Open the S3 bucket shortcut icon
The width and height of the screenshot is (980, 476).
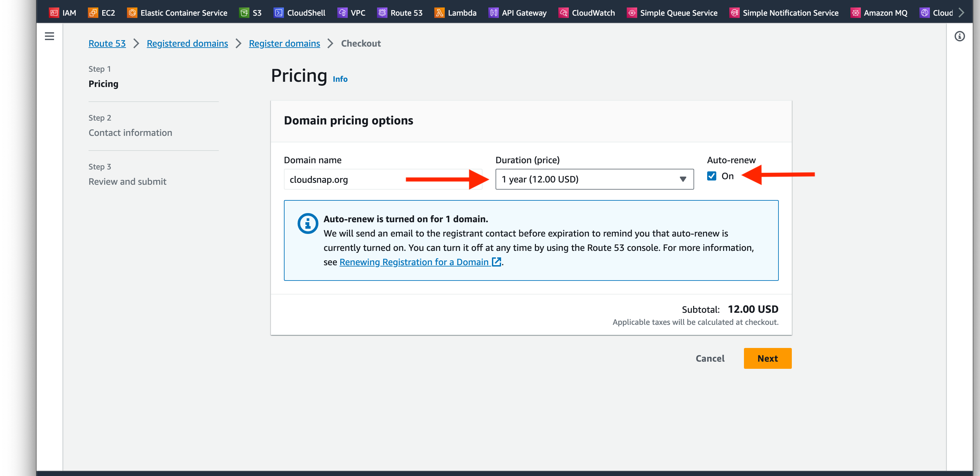[244, 13]
